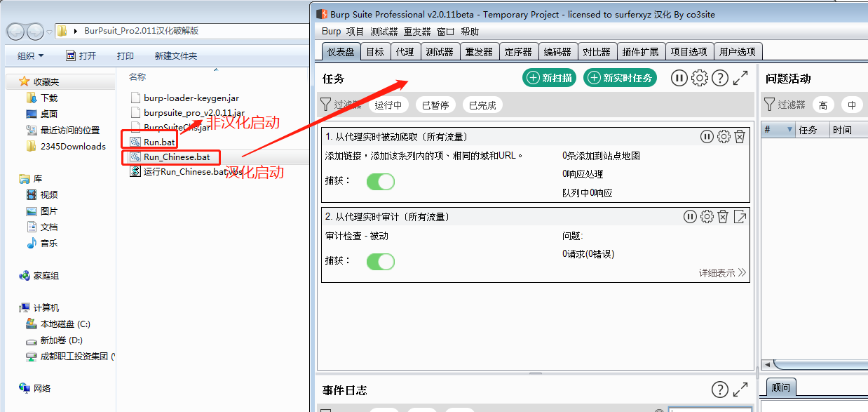868x412 pixels.
Task: Expand the 任务 panel to full size
Action: [740, 78]
